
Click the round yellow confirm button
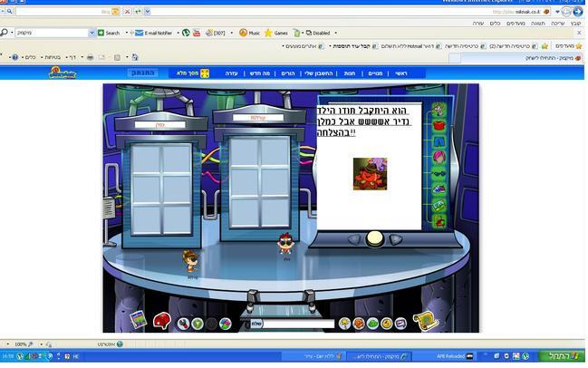pyautogui.click(x=374, y=238)
